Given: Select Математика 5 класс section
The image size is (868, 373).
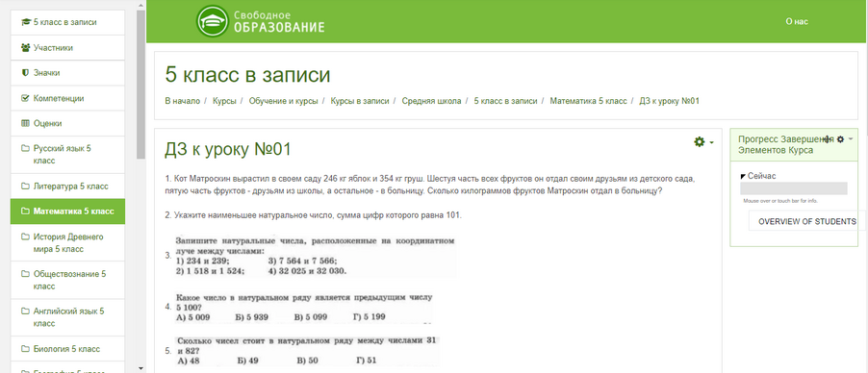Looking at the screenshot, I should click(x=67, y=211).
